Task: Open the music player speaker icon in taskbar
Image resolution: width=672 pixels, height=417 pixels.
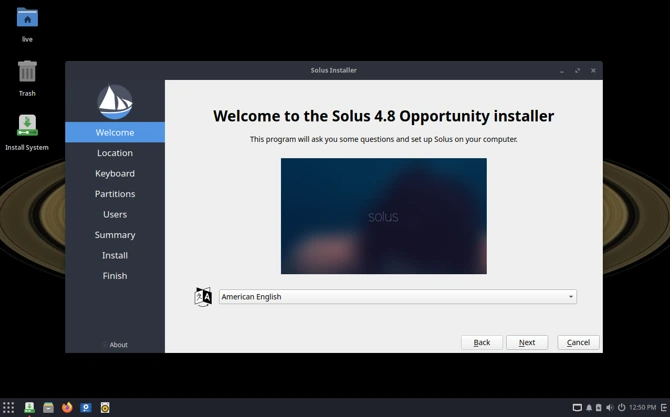Action: click(x=105, y=407)
